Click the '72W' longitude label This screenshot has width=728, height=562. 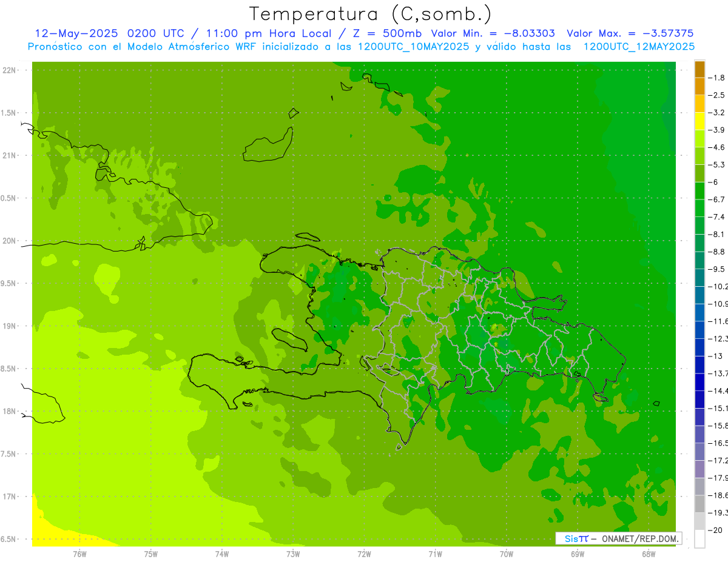pyautogui.click(x=364, y=554)
